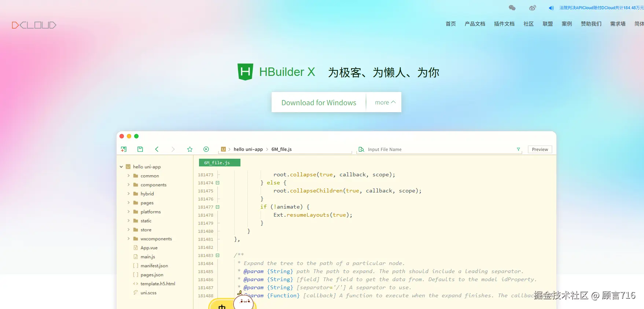The height and width of the screenshot is (309, 644).
Task: Open the APICloud court ruling announcement link
Action: pyautogui.click(x=601, y=8)
